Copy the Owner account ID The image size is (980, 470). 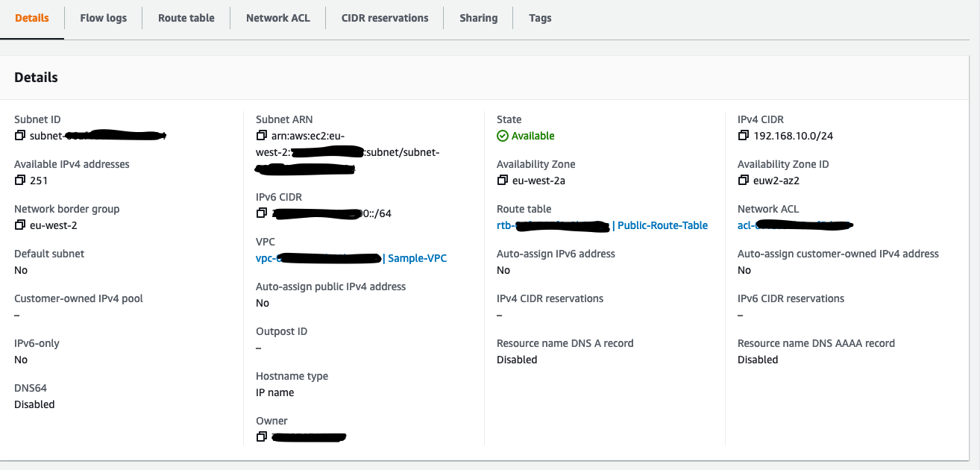tap(261, 437)
